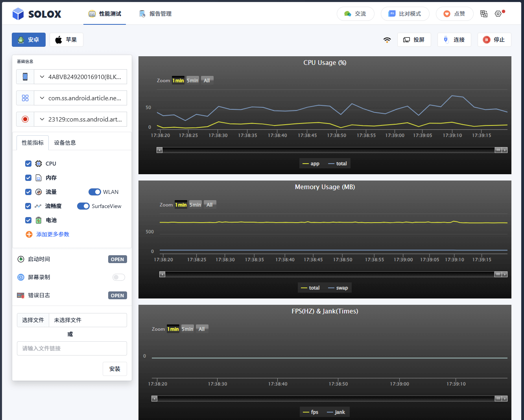This screenshot has width=524, height=420.
Task: Uncheck the 电池 battery checkbox
Action: [28, 220]
